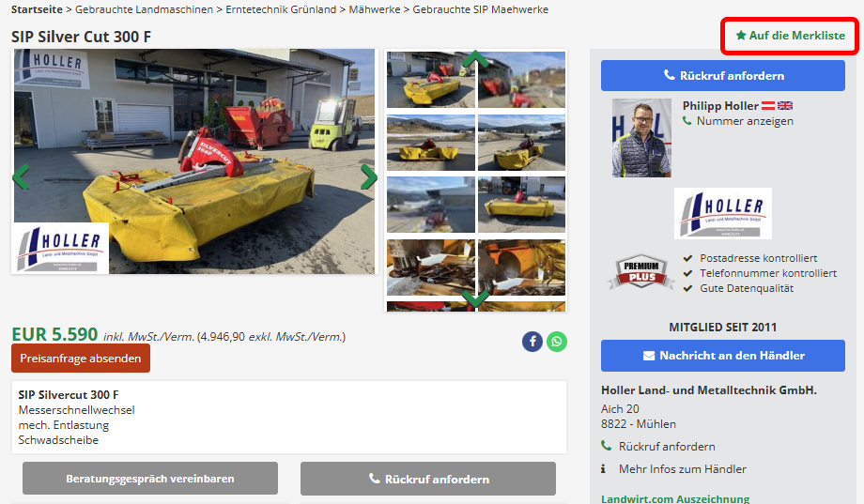Screen dimensions: 864x504
Task: Select right thumbnail in third row
Action: pos(522,205)
